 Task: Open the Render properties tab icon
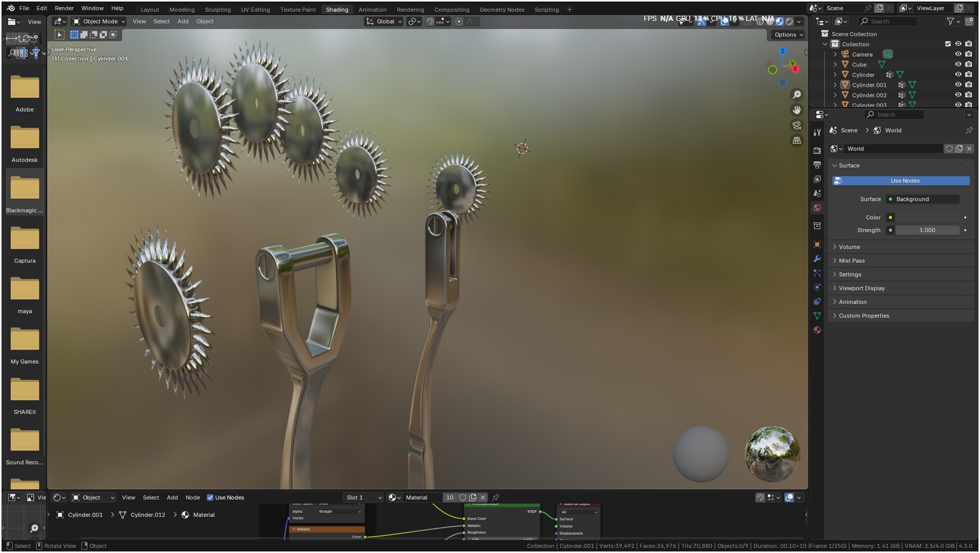point(817,150)
